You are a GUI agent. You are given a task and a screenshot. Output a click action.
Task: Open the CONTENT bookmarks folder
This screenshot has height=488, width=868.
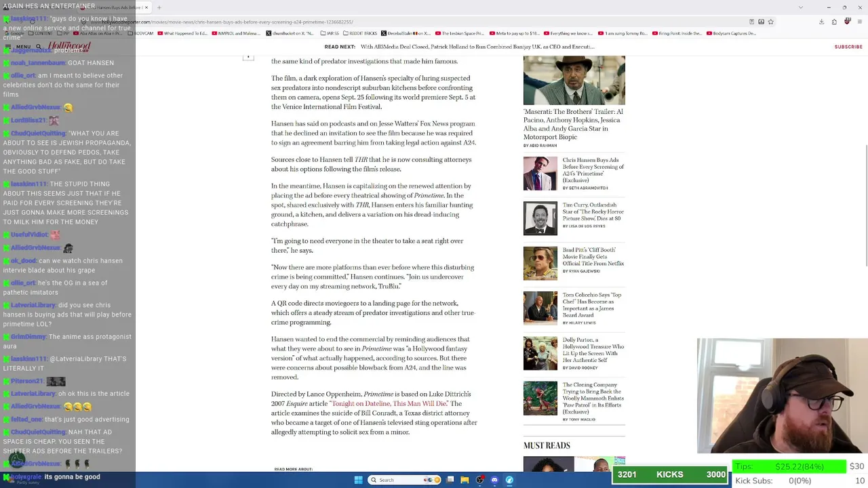point(42,33)
